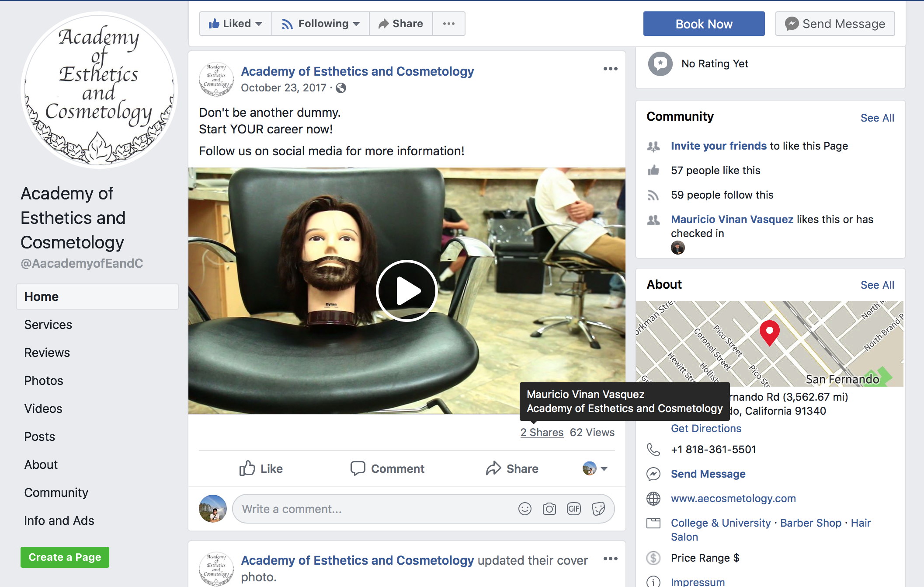Play the mannequin head video
The height and width of the screenshot is (587, 924).
406,291
